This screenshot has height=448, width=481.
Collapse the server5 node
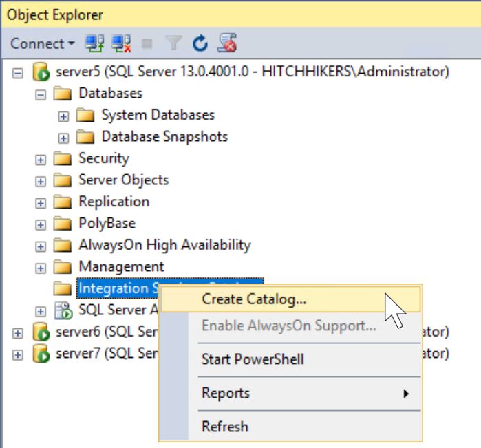tap(18, 74)
